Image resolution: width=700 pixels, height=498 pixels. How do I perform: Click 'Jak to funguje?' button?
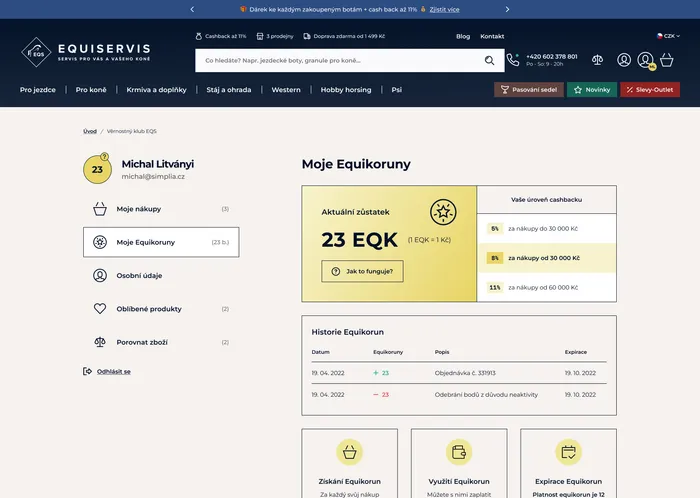point(362,271)
